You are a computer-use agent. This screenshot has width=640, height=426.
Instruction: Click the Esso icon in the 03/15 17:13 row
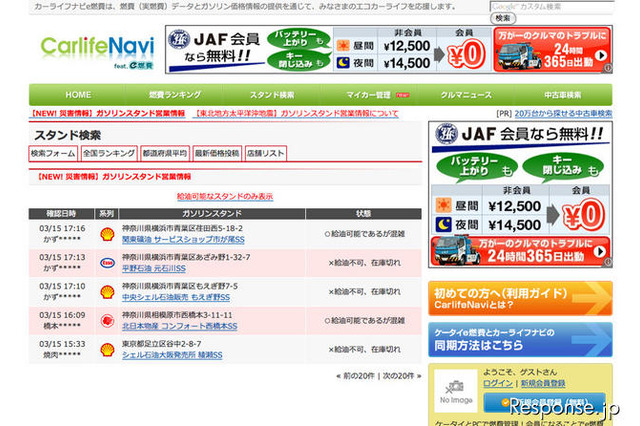(107, 263)
